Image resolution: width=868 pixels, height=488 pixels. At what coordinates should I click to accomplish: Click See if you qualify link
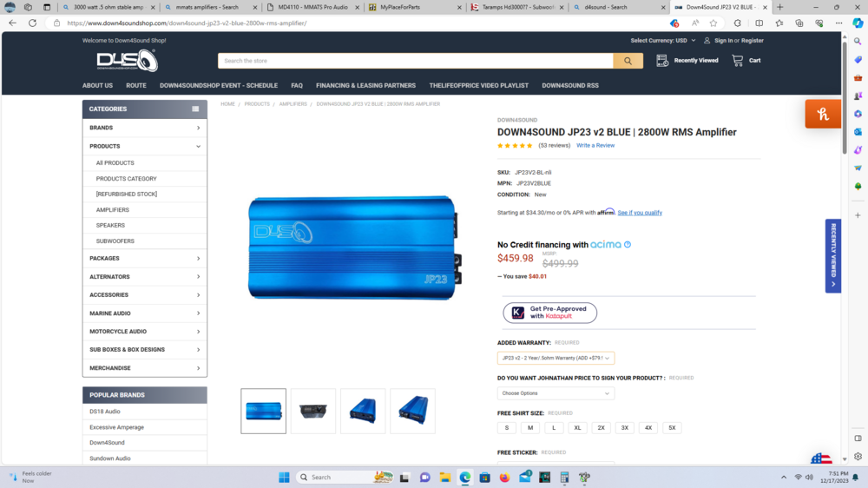tap(640, 213)
